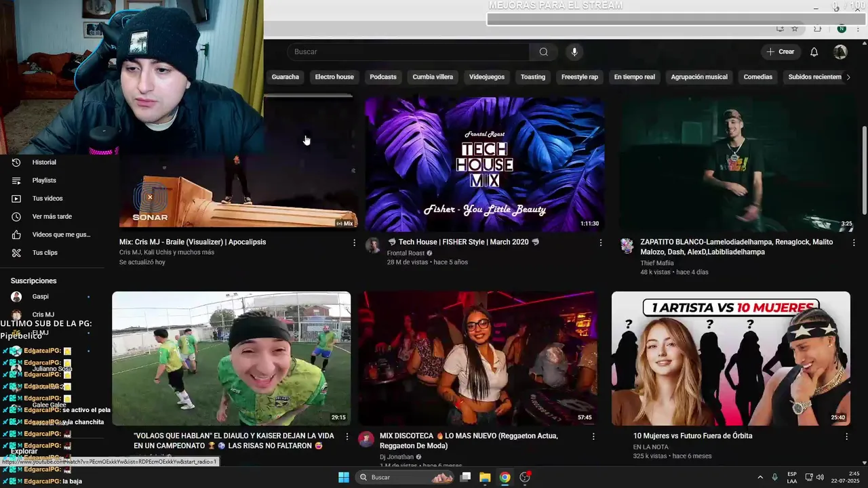Click the install/cast icon in address bar
Viewport: 868px width, 488px height.
click(x=781, y=29)
